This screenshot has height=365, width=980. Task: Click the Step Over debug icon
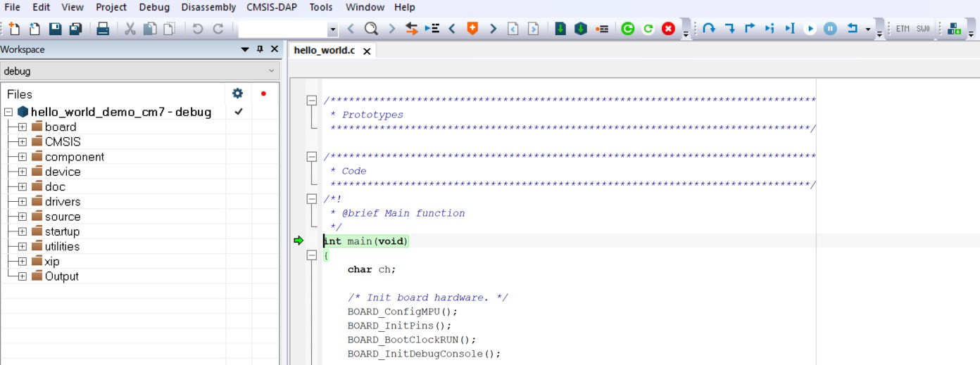tap(709, 29)
